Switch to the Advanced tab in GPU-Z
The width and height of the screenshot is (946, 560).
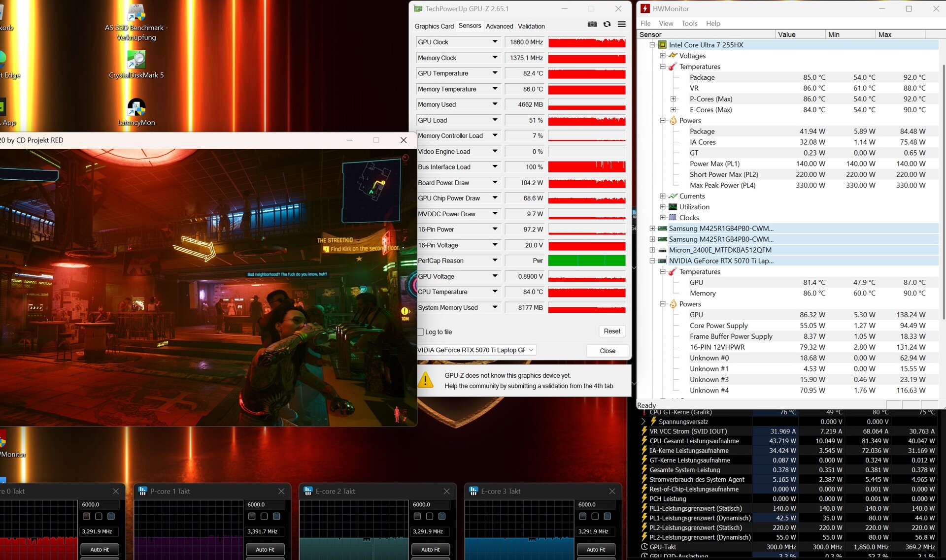tap(499, 26)
